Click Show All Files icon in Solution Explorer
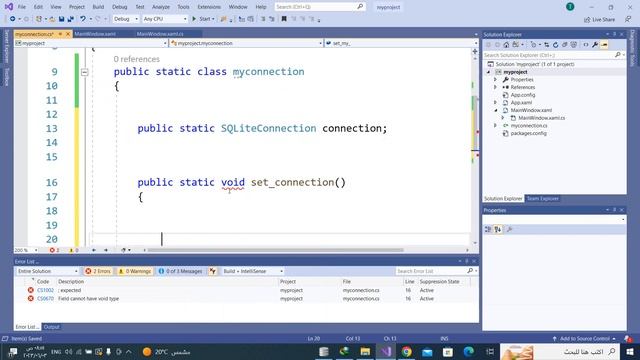640x360 pixels. 573,45
